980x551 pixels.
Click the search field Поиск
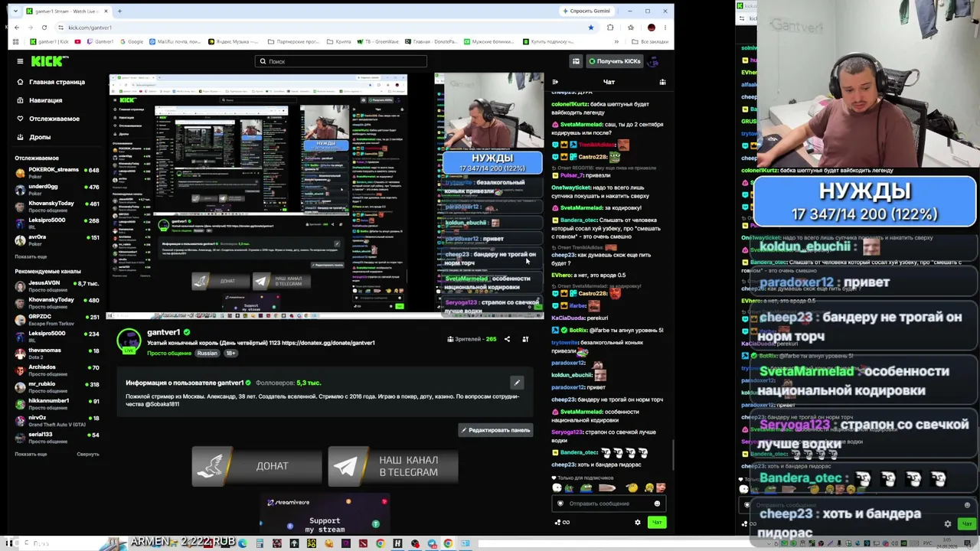341,61
